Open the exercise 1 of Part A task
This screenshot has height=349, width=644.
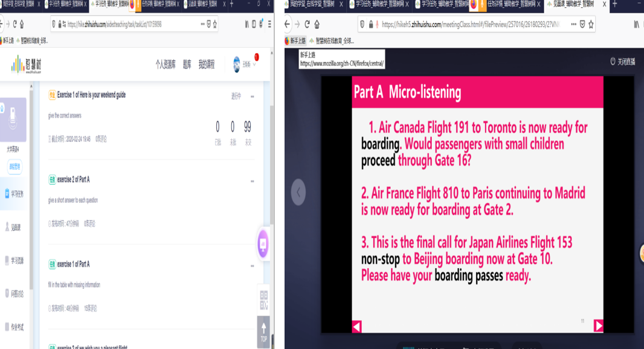point(73,264)
